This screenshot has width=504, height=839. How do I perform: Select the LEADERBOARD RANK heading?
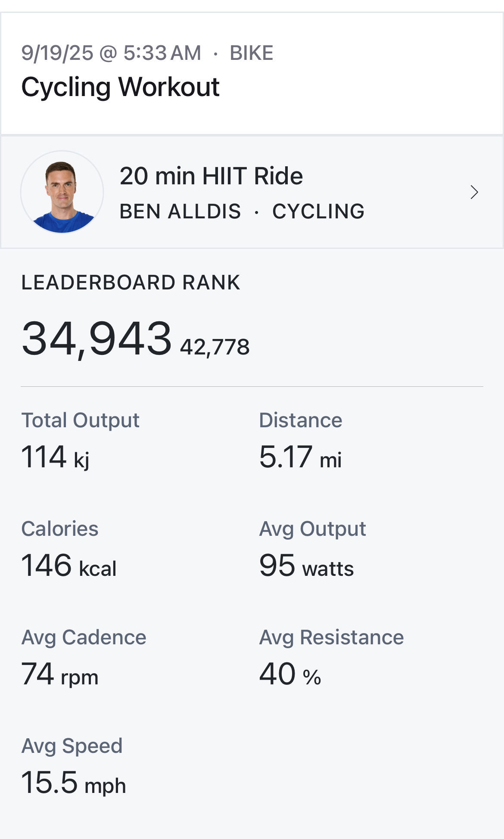131,283
